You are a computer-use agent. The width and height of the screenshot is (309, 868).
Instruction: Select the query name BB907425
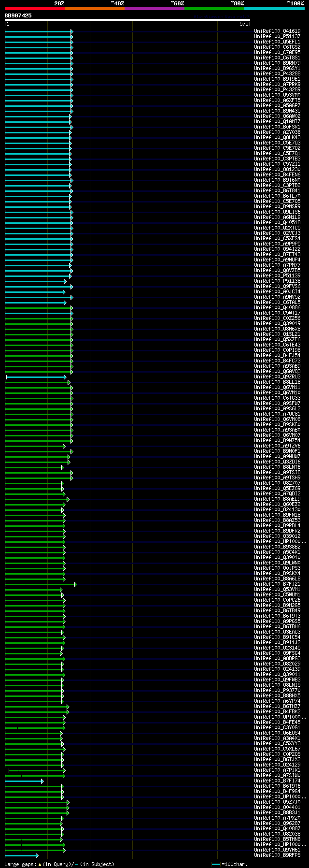click(x=18, y=15)
